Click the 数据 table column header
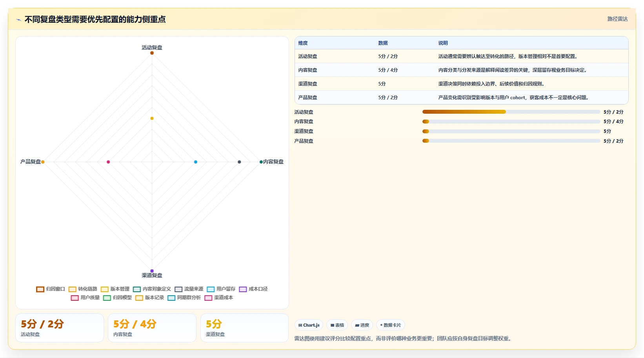Screen dimensions: 644x358 pyautogui.click(x=383, y=43)
